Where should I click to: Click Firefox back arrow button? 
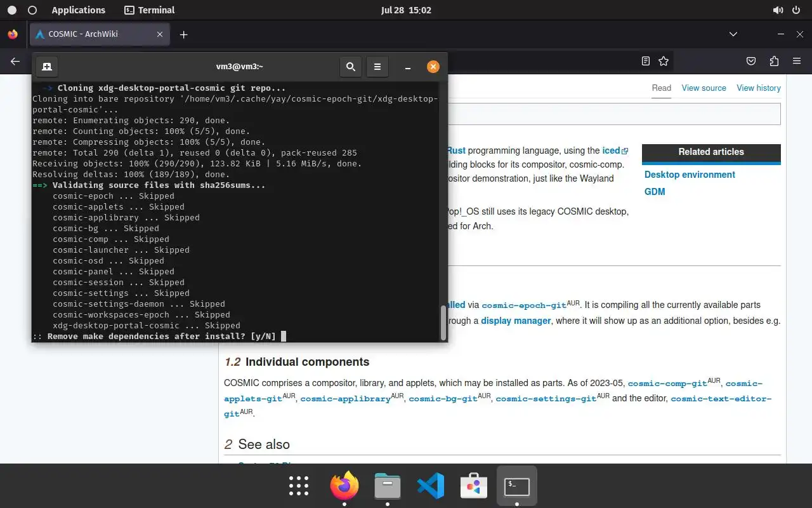coord(15,61)
